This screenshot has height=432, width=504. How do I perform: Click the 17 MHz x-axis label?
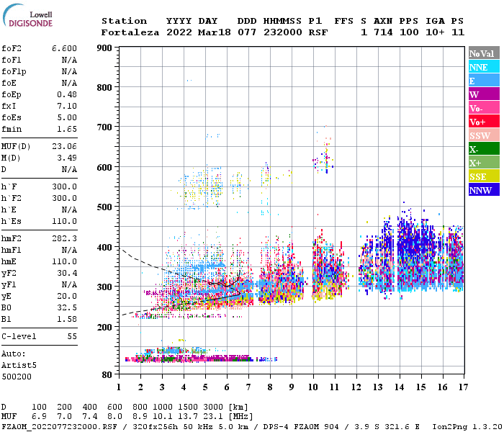coord(463,387)
